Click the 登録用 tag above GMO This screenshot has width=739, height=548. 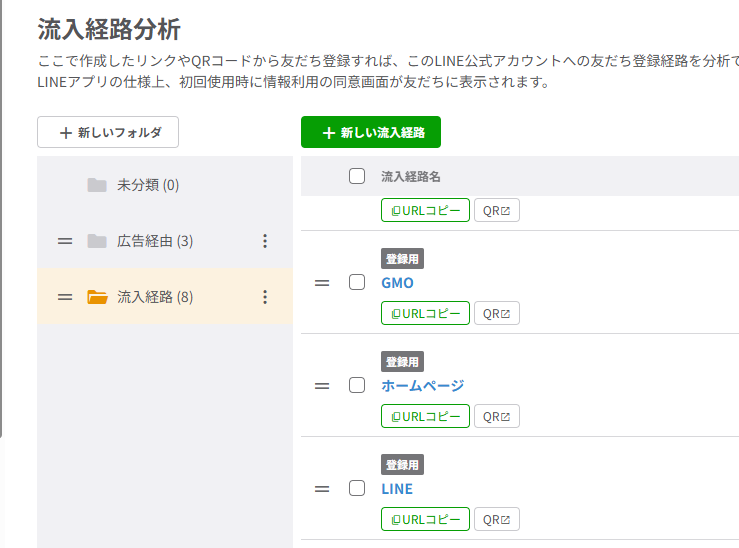[x=402, y=259]
